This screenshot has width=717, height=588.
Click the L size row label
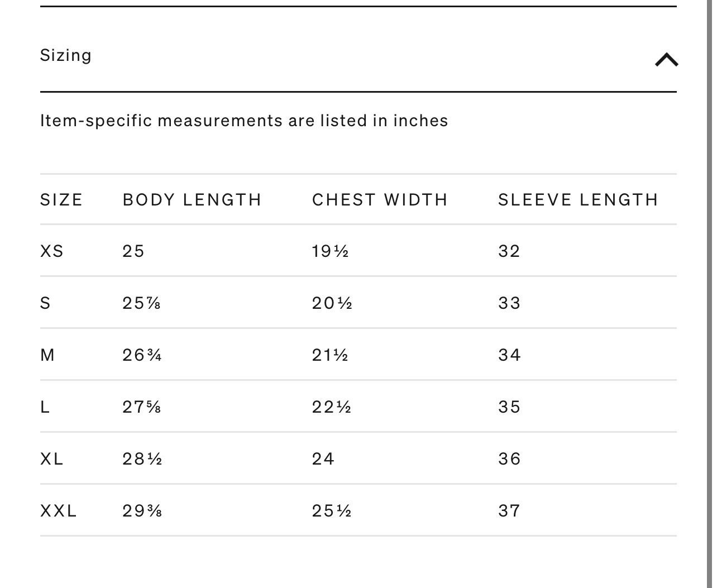pos(45,407)
